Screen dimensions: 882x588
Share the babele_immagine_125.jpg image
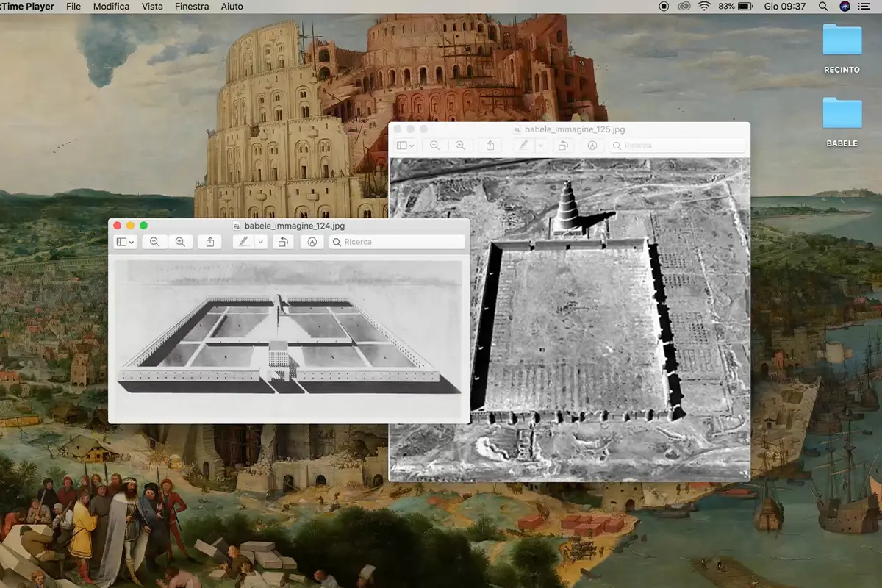tap(490, 146)
